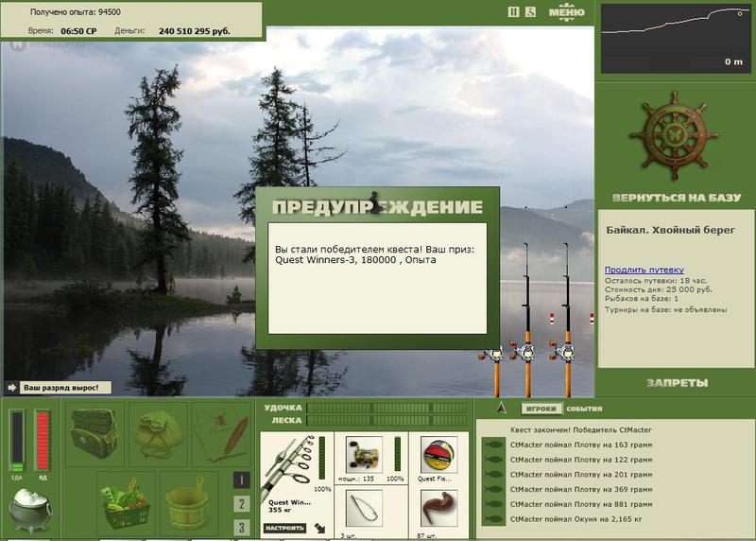The height and width of the screenshot is (541, 756).
Task: Click the Рыбаков на базе: 1 text
Action: [642, 299]
